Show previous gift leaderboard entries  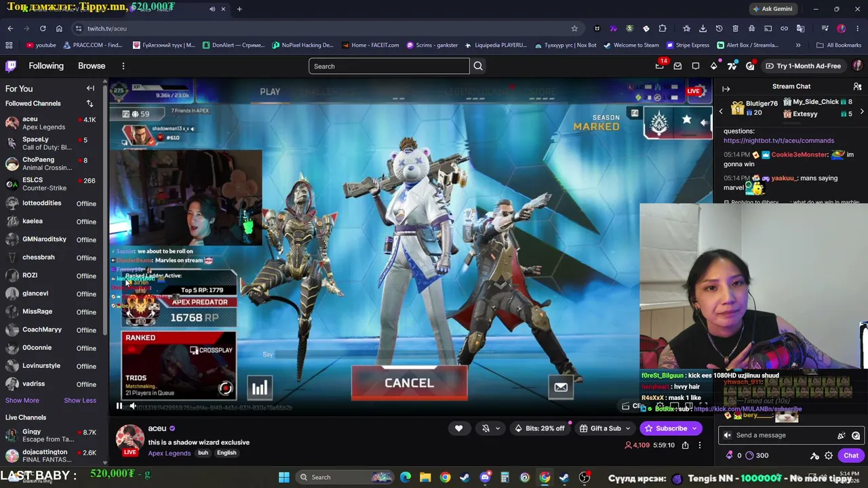[x=721, y=110]
